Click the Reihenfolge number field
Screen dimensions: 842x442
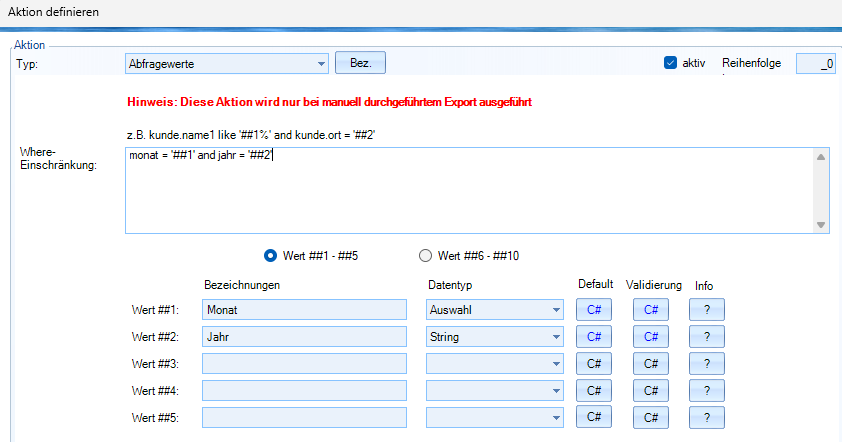pyautogui.click(x=815, y=64)
